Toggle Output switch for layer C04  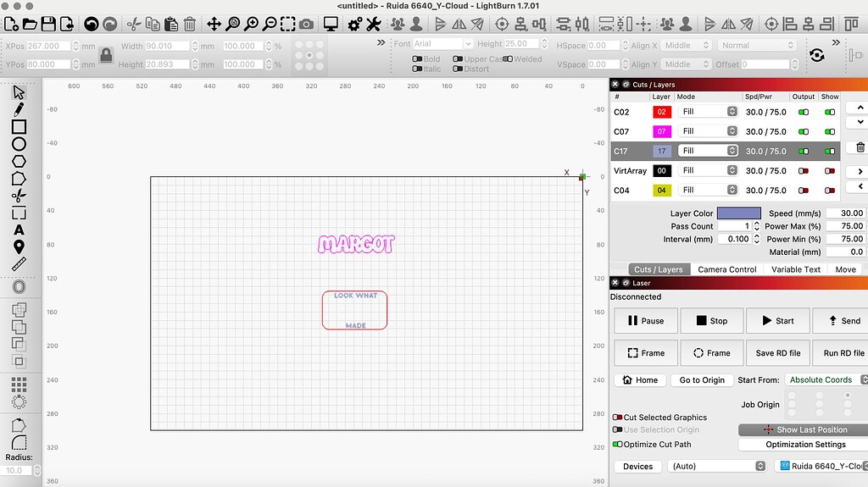click(804, 191)
